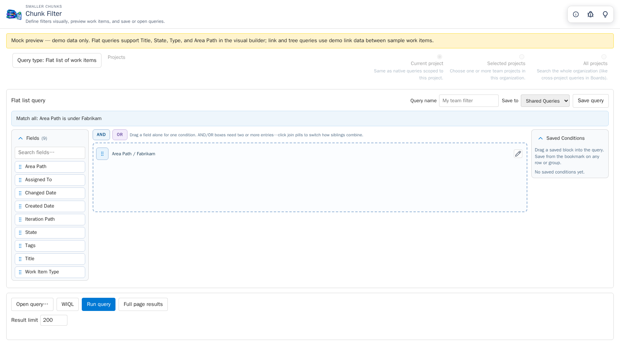Click the 'Flat list query' heading
The image size is (620, 364).
tap(28, 100)
